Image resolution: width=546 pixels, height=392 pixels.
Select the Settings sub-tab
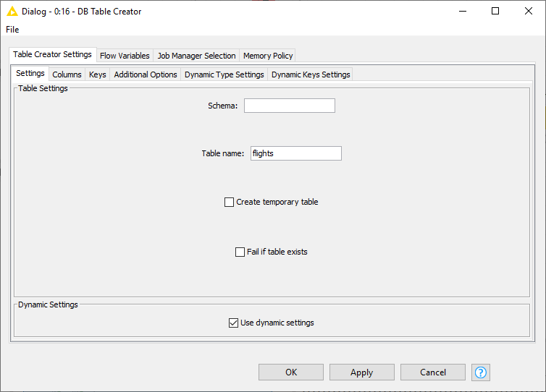(30, 73)
